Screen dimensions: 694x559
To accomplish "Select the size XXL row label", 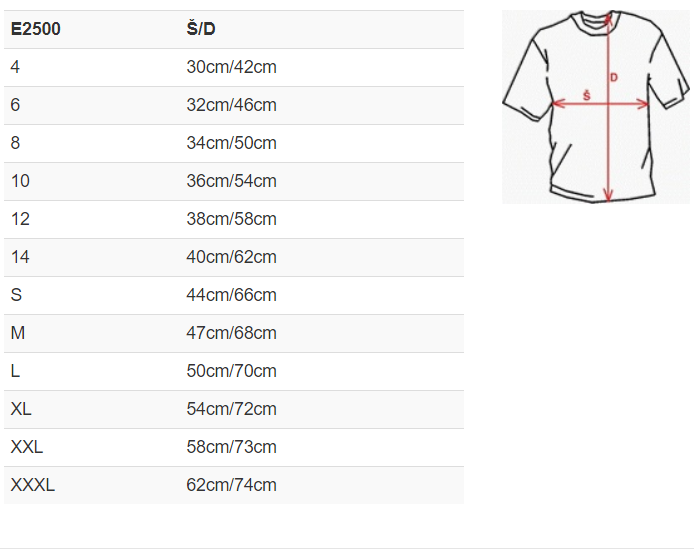I will click(27, 447).
